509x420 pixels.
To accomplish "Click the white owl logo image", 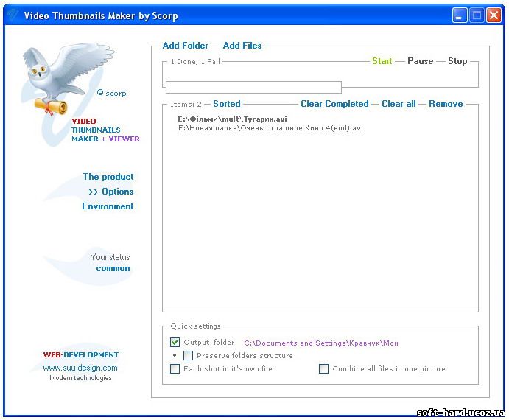I will [x=69, y=79].
